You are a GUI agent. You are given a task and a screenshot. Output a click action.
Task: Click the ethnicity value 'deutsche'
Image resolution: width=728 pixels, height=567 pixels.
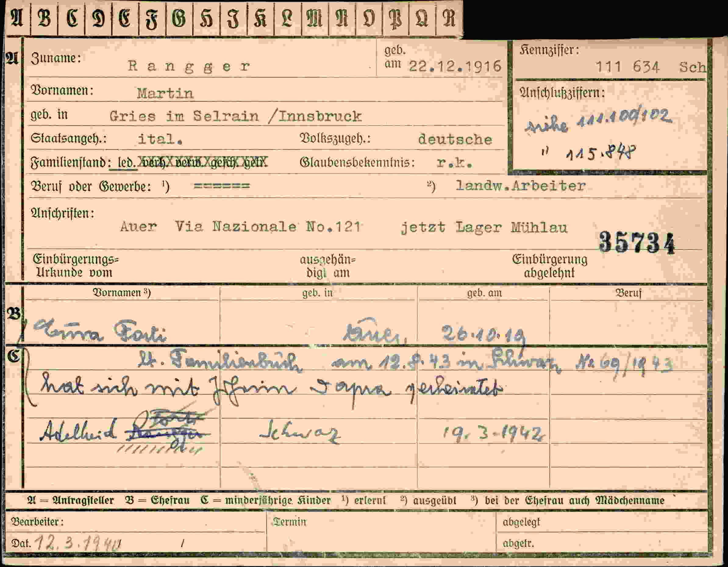455,139
